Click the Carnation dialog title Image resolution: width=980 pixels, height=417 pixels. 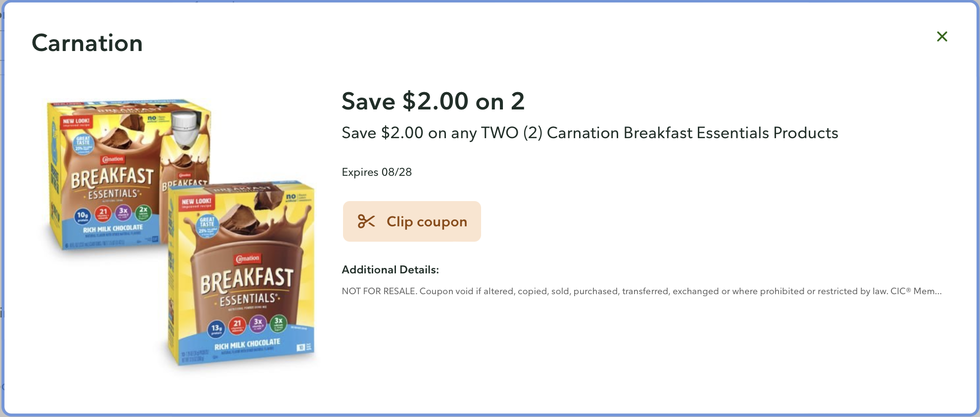[x=87, y=43]
